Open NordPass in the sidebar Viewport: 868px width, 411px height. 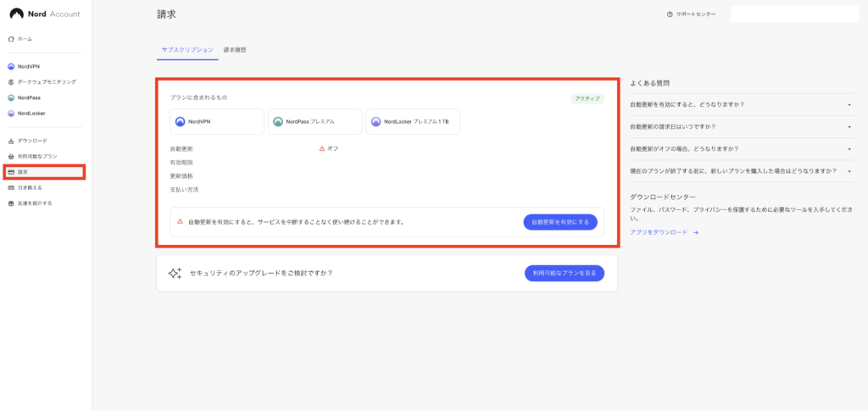30,98
